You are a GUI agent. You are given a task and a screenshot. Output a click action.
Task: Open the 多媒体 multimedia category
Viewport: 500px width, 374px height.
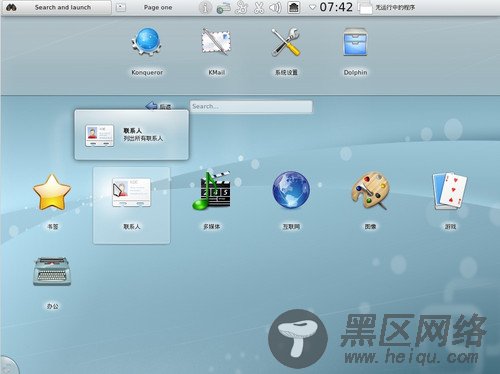click(211, 201)
